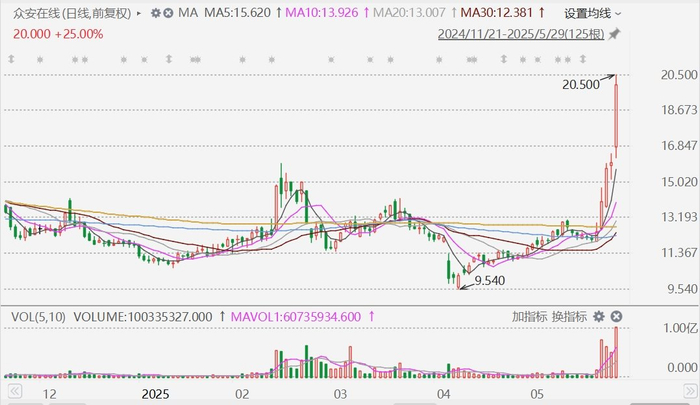This screenshot has height=405, width=700.
Task: Select the 换指标 switch indicator option
Action: click(x=569, y=317)
